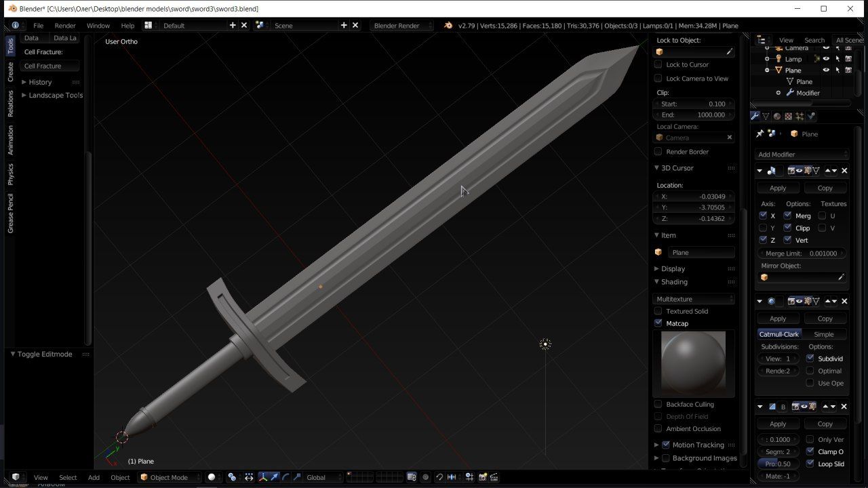Hide the Lamp object with eye icon

(x=826, y=59)
